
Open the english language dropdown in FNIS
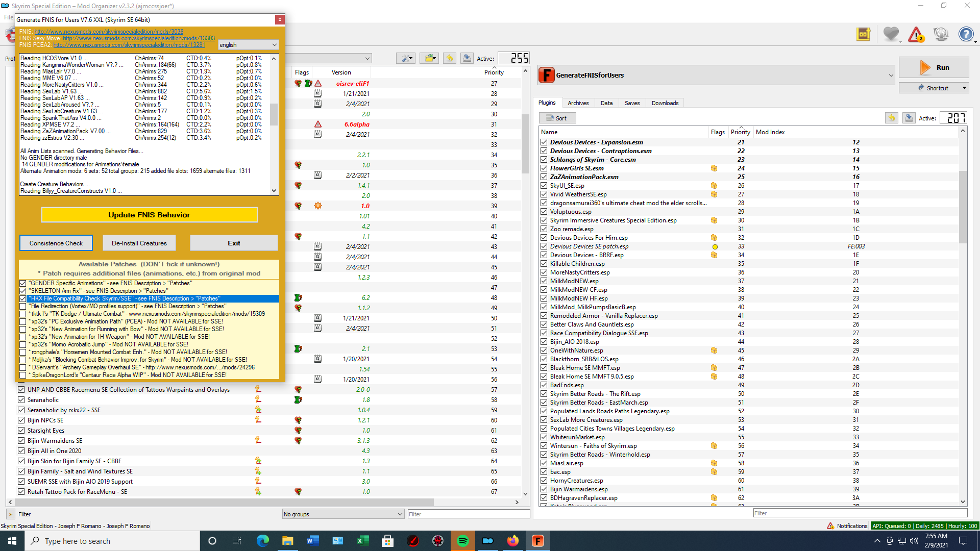point(248,45)
